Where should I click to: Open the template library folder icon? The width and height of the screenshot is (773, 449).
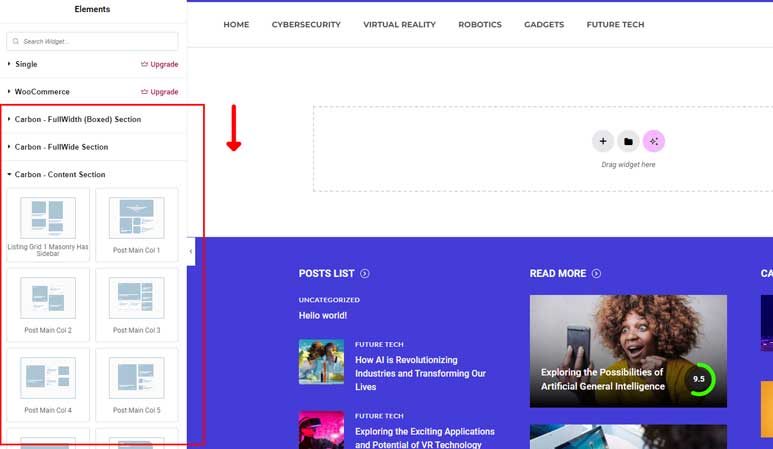[x=628, y=141]
